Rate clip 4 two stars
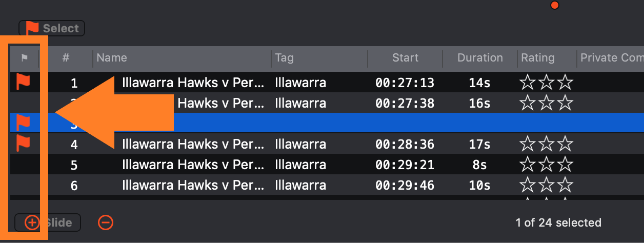Image resolution: width=644 pixels, height=243 pixels. pos(546,144)
